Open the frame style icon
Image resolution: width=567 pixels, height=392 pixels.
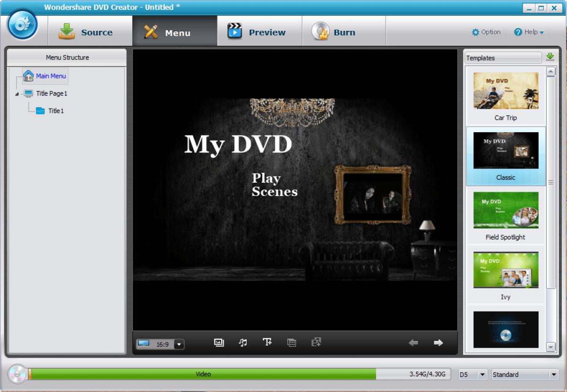pos(316,343)
